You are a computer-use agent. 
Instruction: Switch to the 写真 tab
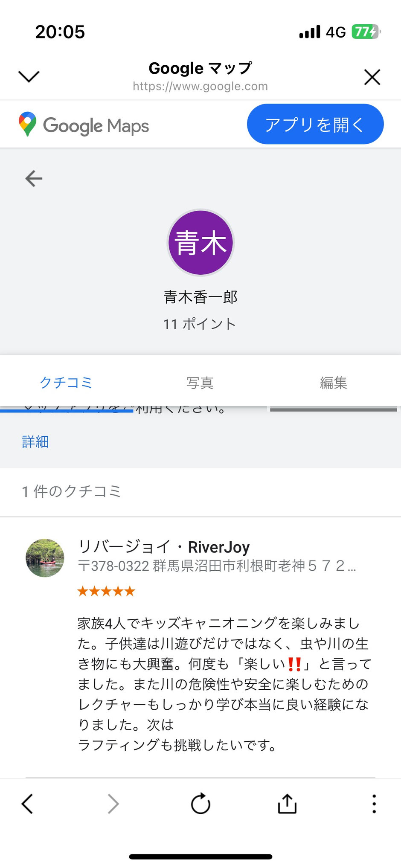200,383
